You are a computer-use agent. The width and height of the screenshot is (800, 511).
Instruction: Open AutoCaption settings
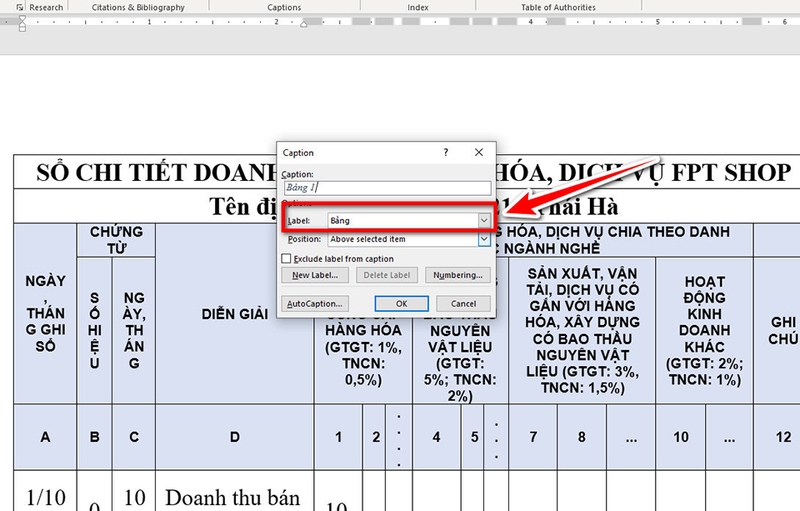(x=315, y=303)
